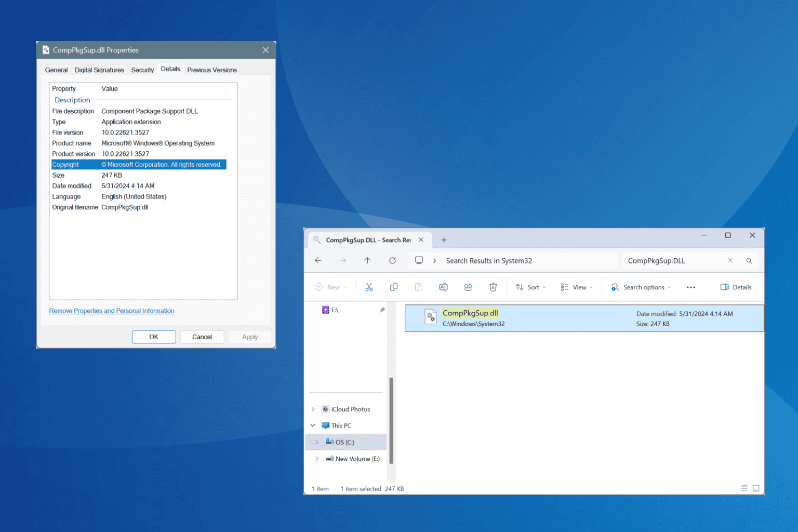The height and width of the screenshot is (532, 798).
Task: Select the CompPkgSup.dll file icon
Action: point(431,317)
